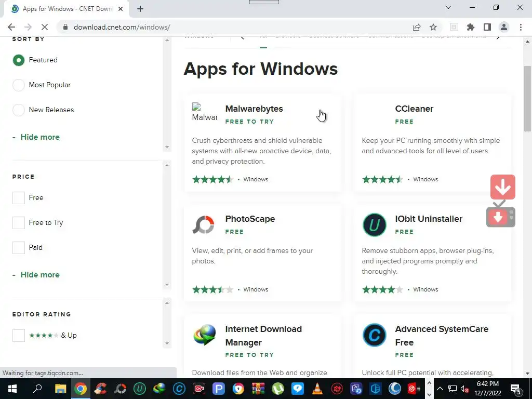The image size is (532, 399).
Task: Open the notification center icon
Action: [516, 389]
